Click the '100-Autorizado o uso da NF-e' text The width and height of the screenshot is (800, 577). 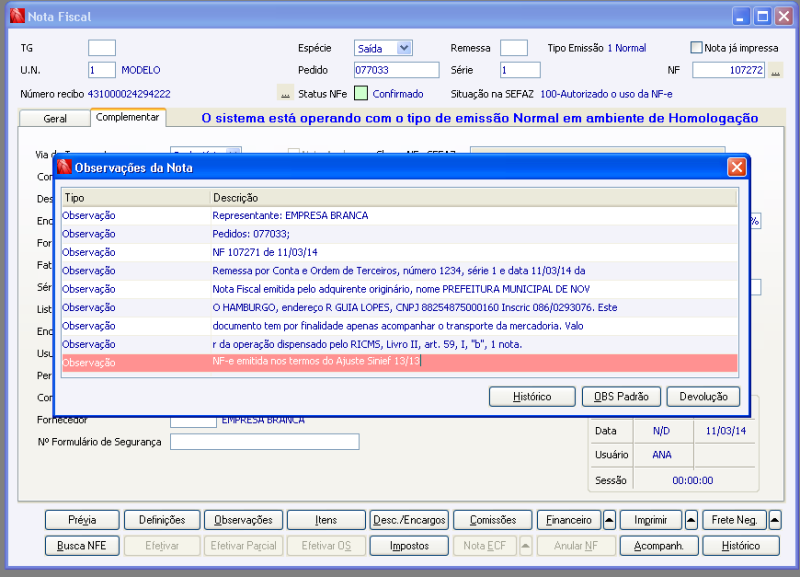coord(606,94)
